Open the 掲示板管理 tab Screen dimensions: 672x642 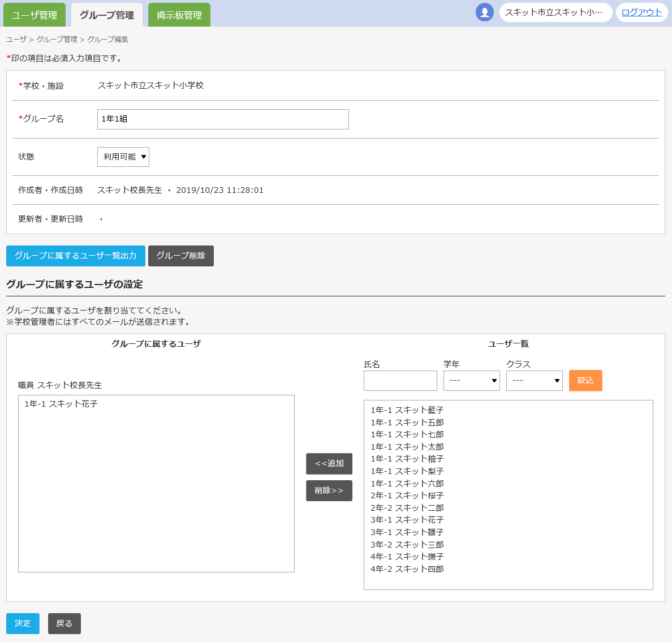(x=179, y=15)
